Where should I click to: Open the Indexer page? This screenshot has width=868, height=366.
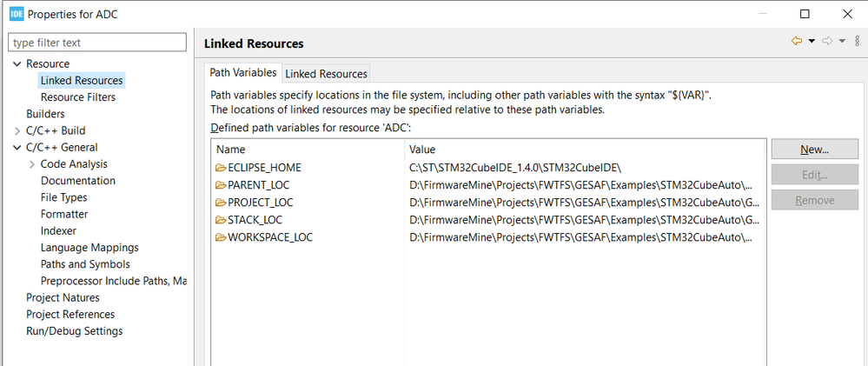click(x=58, y=230)
